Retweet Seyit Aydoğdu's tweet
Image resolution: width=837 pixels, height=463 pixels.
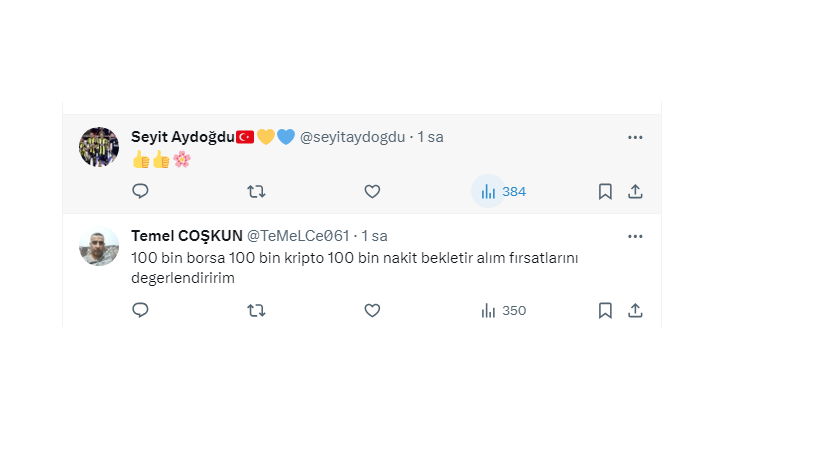(x=256, y=191)
